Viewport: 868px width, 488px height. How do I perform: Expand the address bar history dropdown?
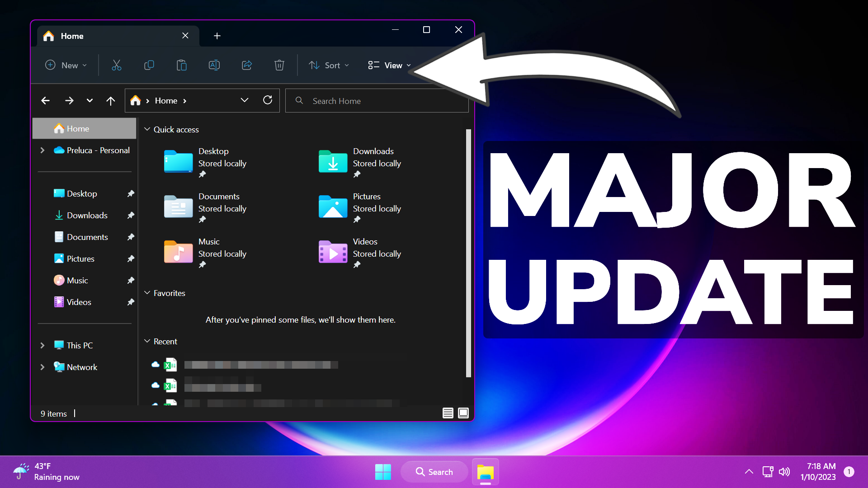click(245, 100)
